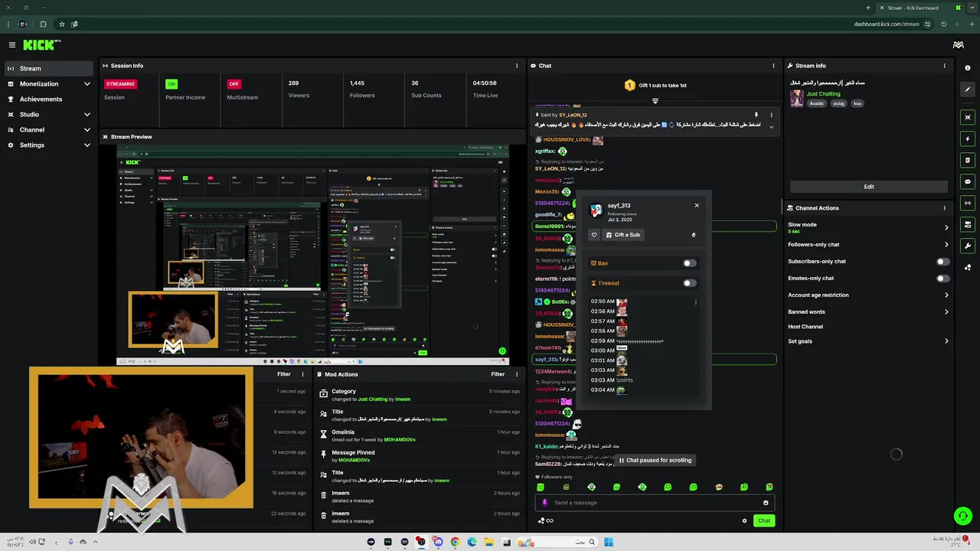Open Achievements in the left sidebar

(49, 99)
